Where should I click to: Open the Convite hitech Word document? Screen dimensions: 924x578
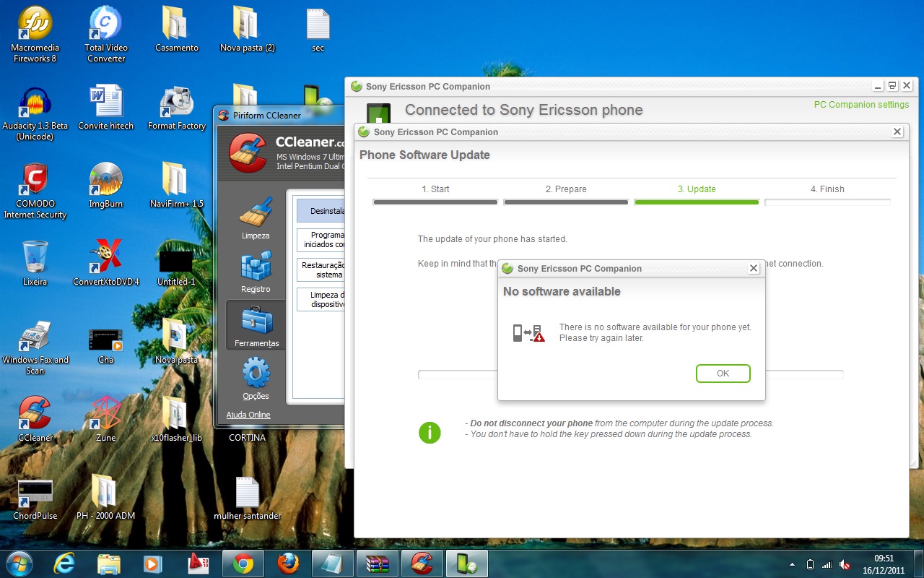(x=106, y=107)
